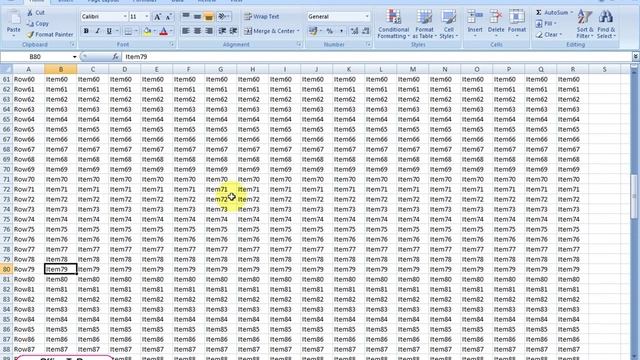Click the fx Insert Function icon

click(x=116, y=57)
